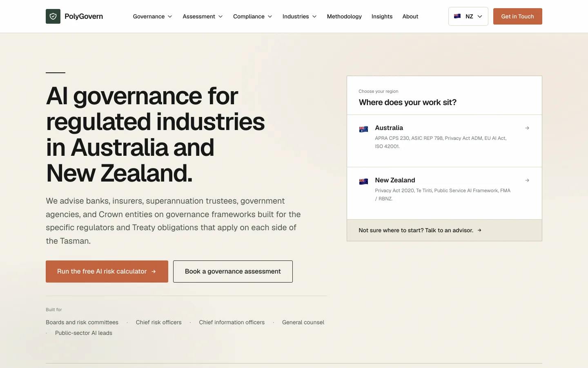
Task: Click the 'Choose your region' label
Action: click(x=379, y=91)
